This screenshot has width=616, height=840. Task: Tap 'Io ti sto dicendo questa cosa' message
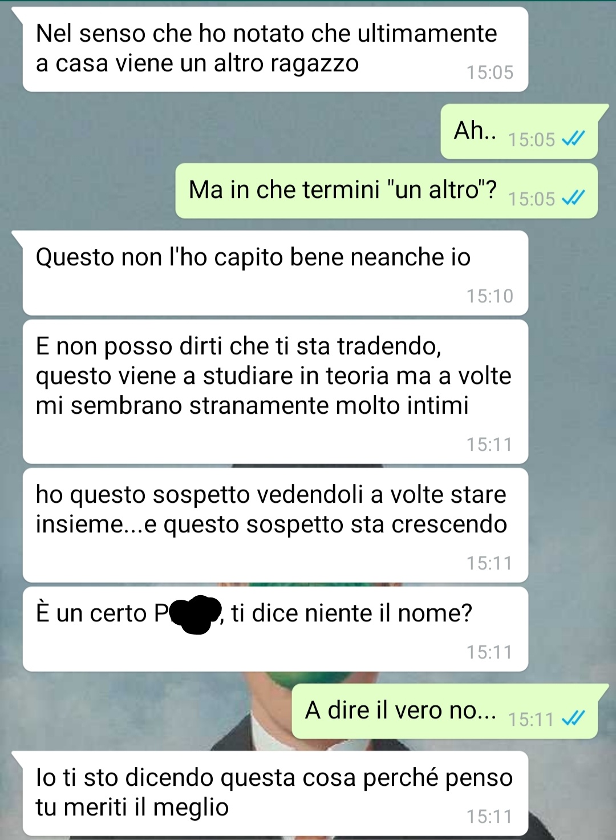click(275, 793)
